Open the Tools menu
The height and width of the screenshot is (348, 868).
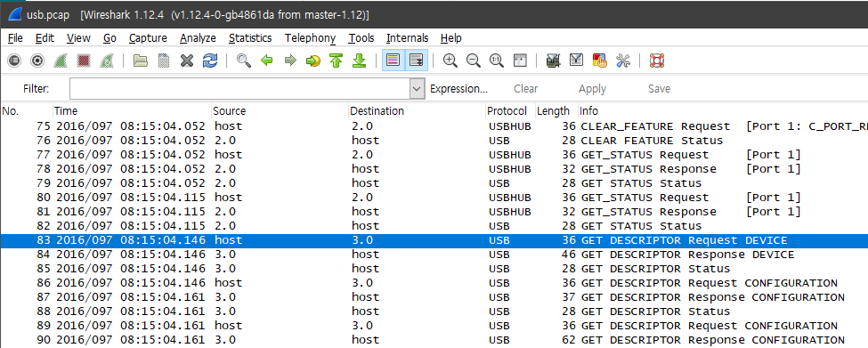pyautogui.click(x=361, y=38)
